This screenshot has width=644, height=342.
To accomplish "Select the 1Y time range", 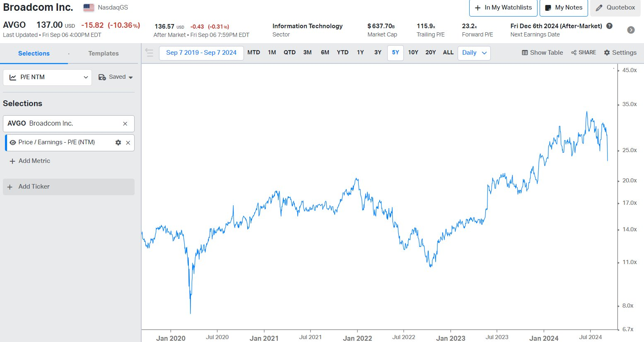I will [360, 52].
